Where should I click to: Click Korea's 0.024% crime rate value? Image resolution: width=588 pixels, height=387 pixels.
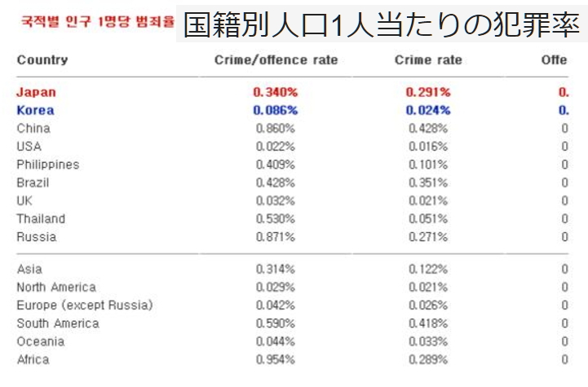427,110
